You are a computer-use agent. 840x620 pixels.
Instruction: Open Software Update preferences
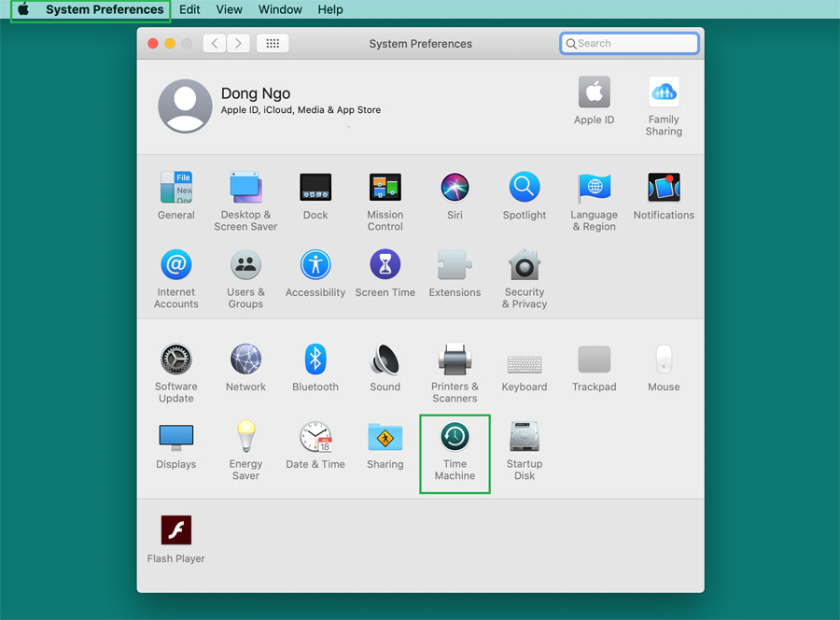[175, 360]
